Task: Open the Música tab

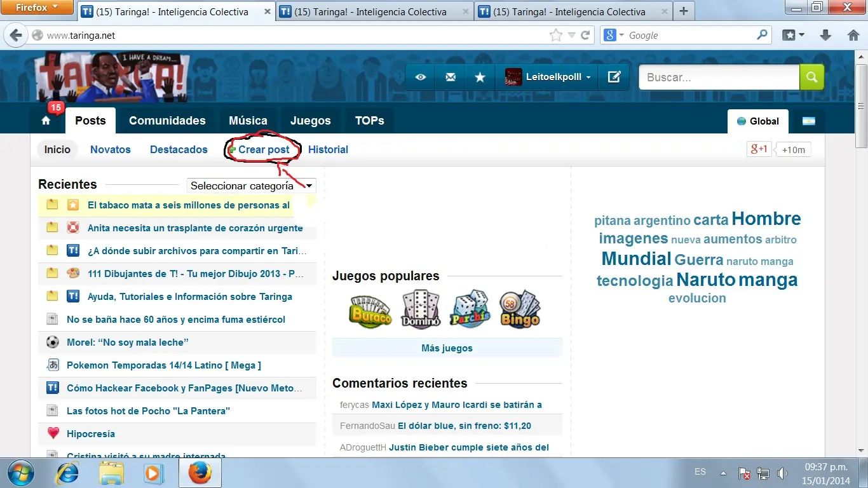Action: click(x=248, y=121)
